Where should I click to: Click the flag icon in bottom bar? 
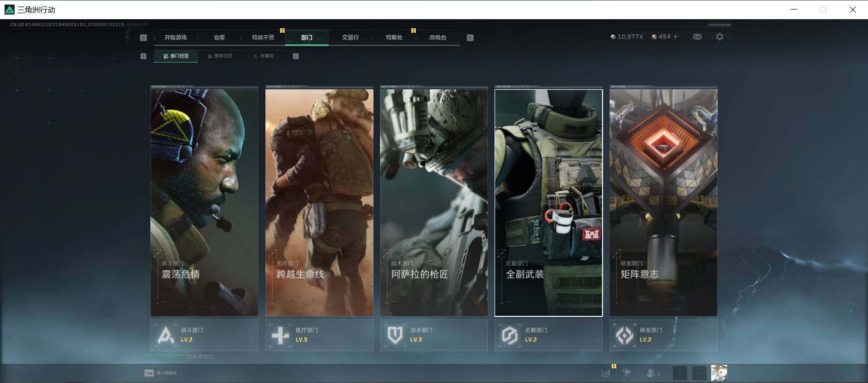[x=627, y=373]
